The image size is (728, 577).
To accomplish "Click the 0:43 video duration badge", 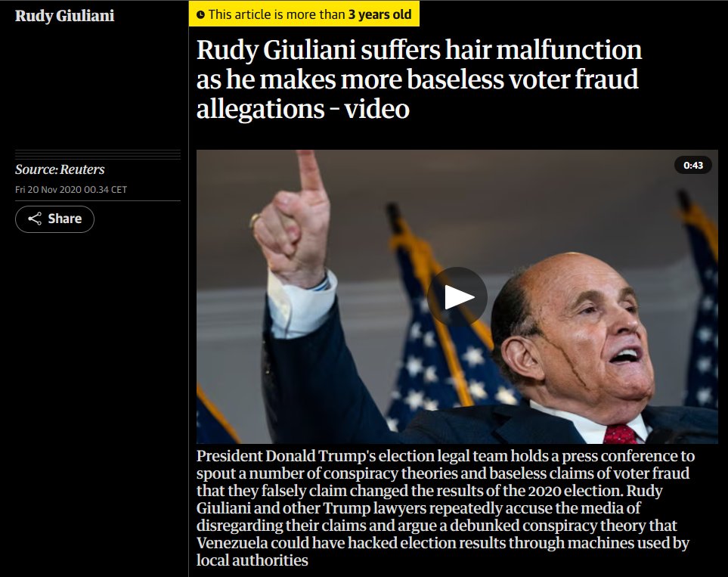I will (x=692, y=166).
